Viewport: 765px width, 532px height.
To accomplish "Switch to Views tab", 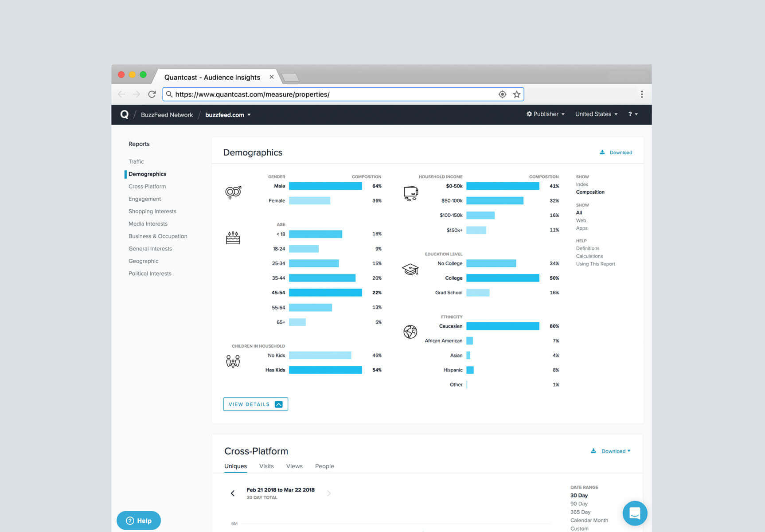I will (x=294, y=466).
